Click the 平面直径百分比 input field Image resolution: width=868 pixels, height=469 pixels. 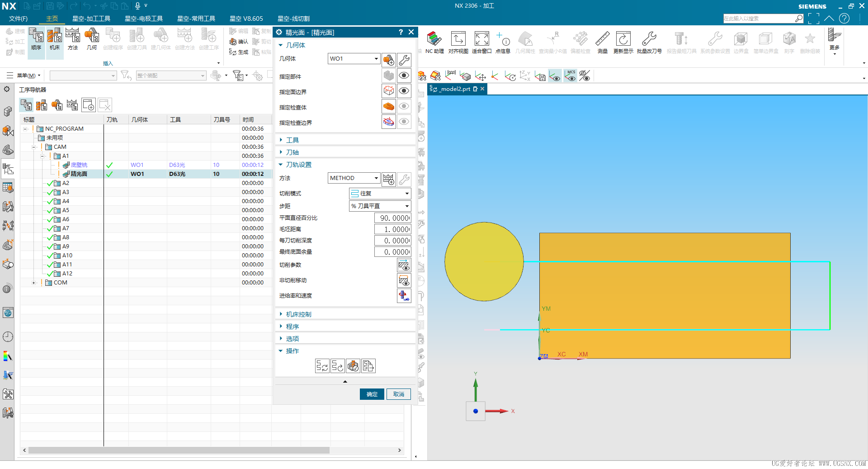click(x=392, y=218)
